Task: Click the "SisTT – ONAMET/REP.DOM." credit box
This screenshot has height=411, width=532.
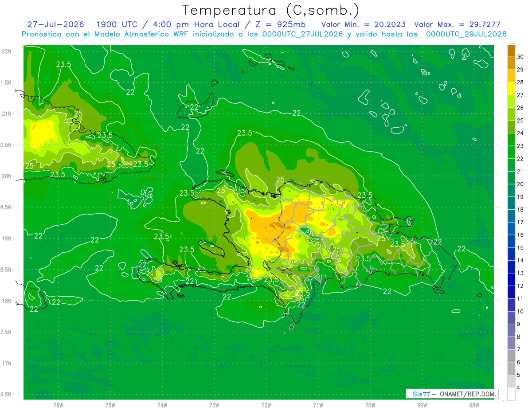Action: tap(452, 394)
